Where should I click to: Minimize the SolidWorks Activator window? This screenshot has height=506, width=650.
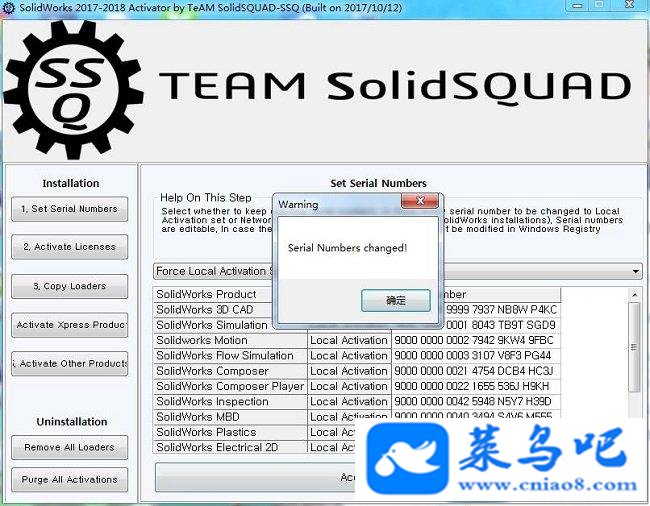pos(577,5)
